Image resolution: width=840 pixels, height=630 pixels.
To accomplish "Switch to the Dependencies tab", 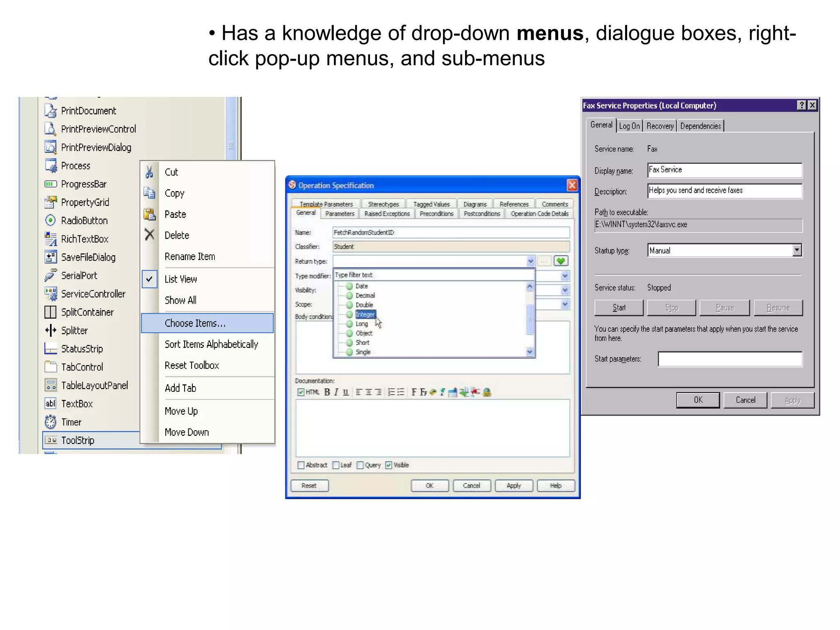I will 701,126.
